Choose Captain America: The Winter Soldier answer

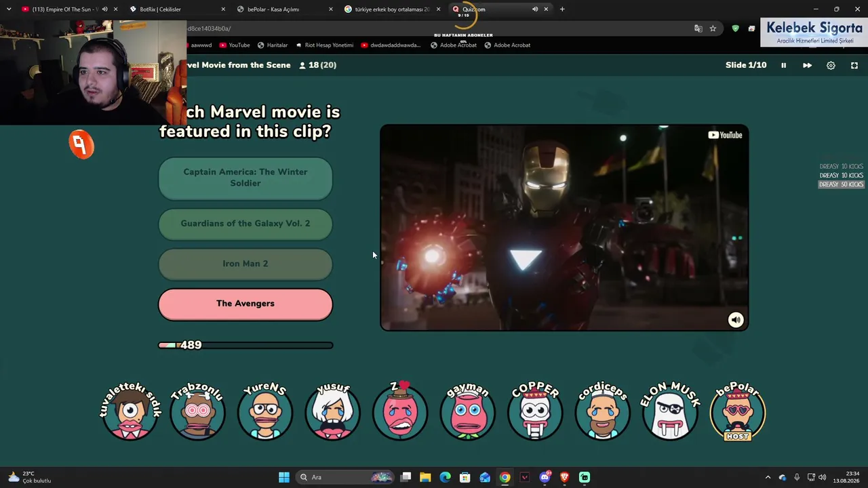pyautogui.click(x=245, y=178)
